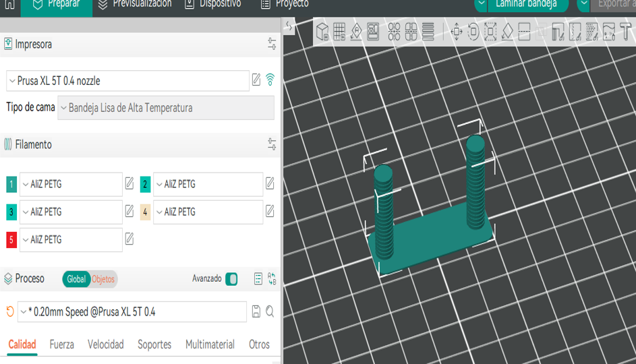636x364 pixels.
Task: Switch to the Proyecto tab
Action: pos(285,5)
